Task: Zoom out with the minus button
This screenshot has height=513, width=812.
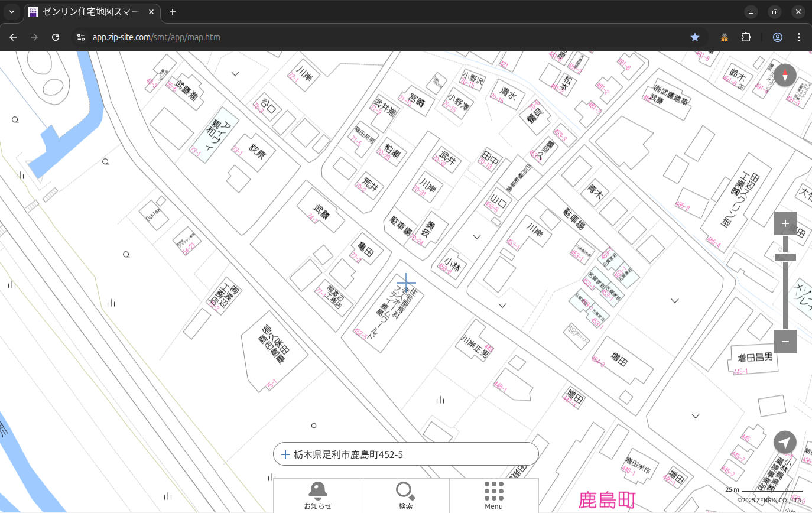Action: point(785,342)
